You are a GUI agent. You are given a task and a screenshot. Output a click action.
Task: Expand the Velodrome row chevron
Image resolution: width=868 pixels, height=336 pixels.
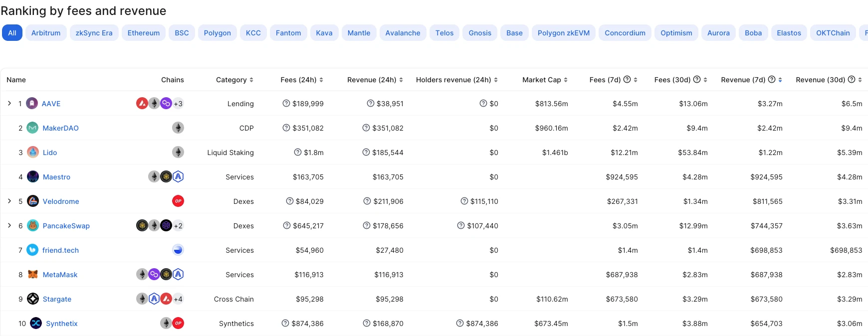9,201
